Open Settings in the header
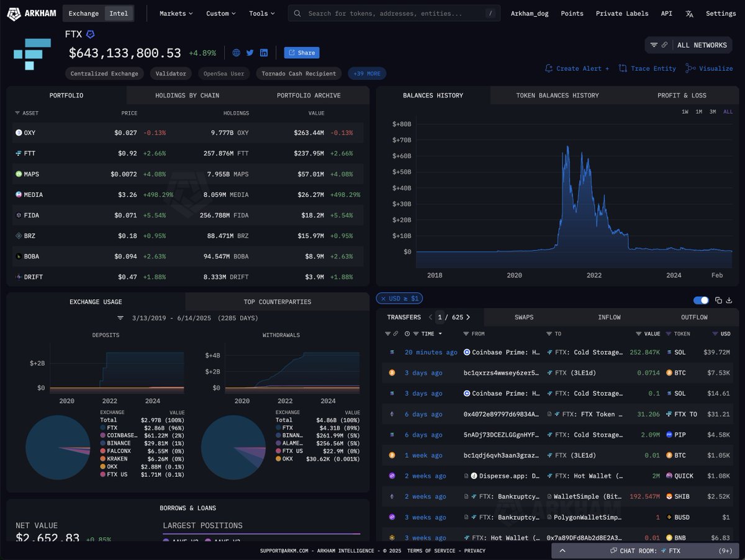The image size is (745, 560). point(721,13)
